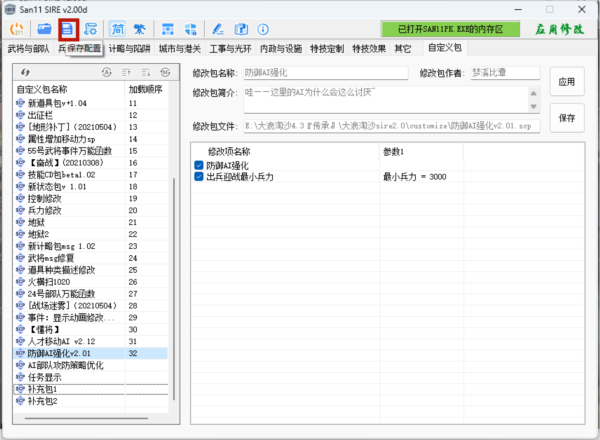
Task: Open the help question-mark book icon
Action: (241, 29)
